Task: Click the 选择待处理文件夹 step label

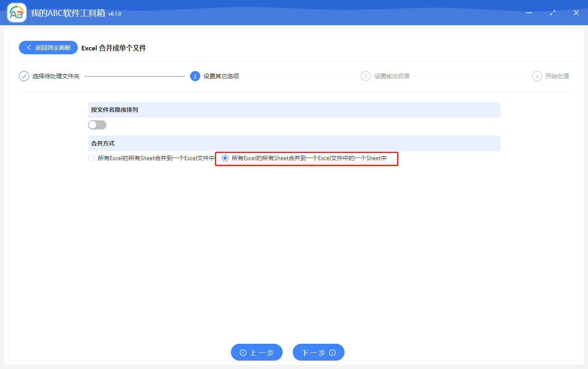Action: coord(56,76)
